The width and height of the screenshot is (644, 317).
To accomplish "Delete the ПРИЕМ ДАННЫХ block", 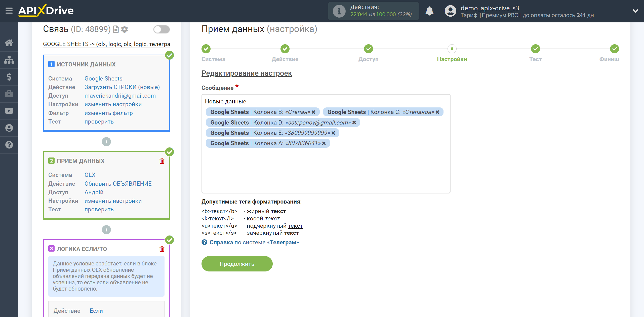I will pos(162,161).
